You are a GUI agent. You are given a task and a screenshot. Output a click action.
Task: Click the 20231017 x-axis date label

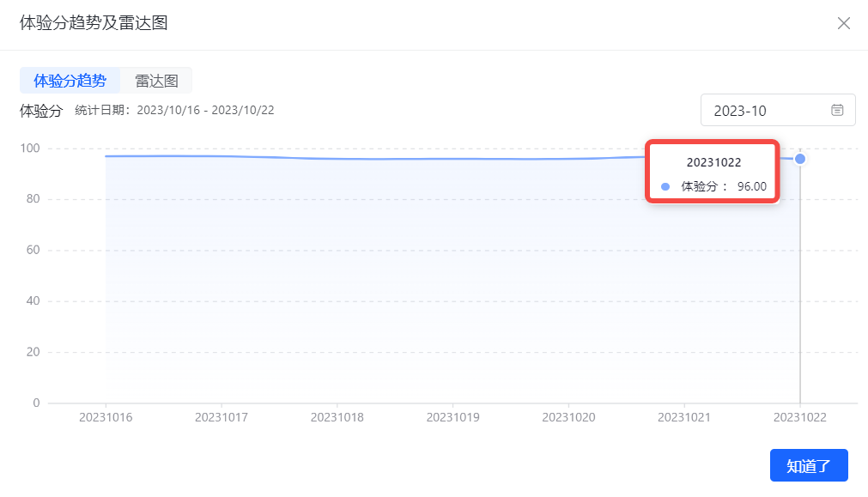coord(222,417)
